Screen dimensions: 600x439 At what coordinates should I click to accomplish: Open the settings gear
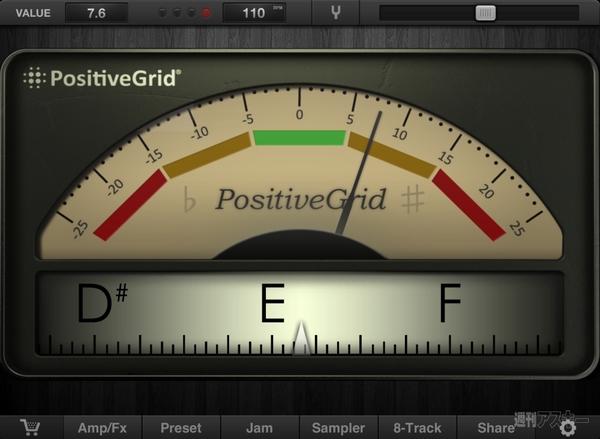[x=567, y=428]
